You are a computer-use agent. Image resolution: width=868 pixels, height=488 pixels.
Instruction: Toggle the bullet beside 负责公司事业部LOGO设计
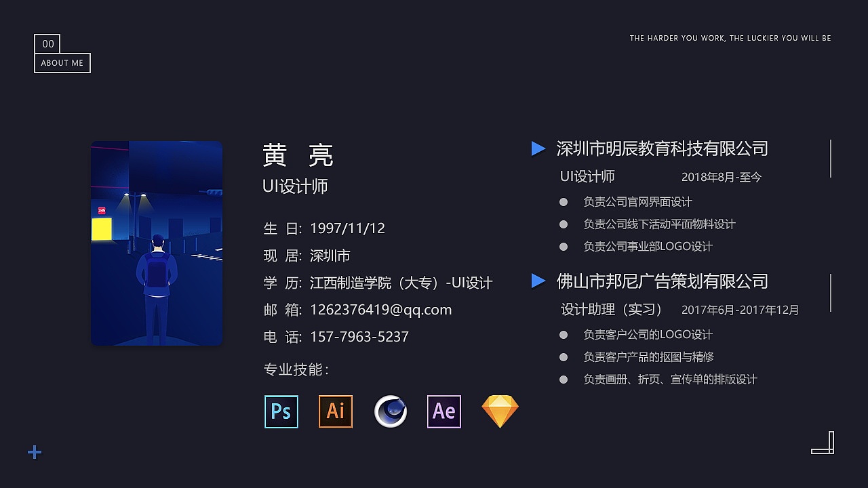tap(564, 246)
